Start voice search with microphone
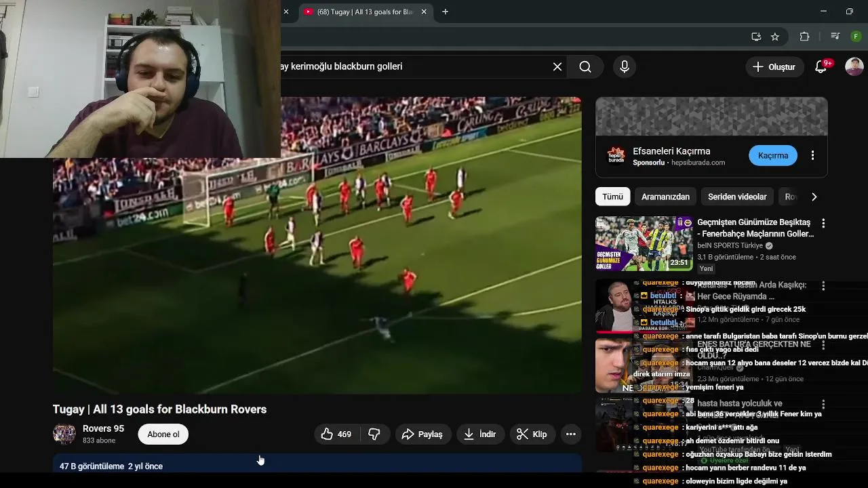Viewport: 868px width, 488px height. (625, 66)
